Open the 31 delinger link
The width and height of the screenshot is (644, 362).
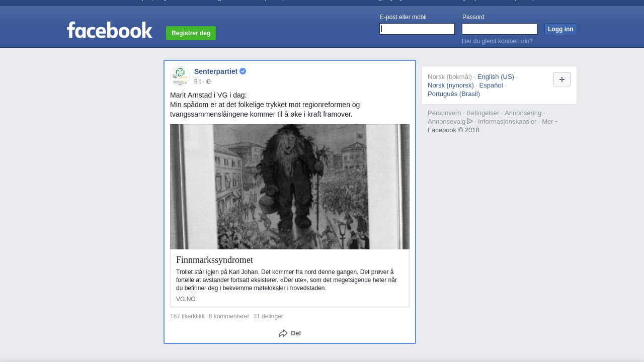click(268, 316)
